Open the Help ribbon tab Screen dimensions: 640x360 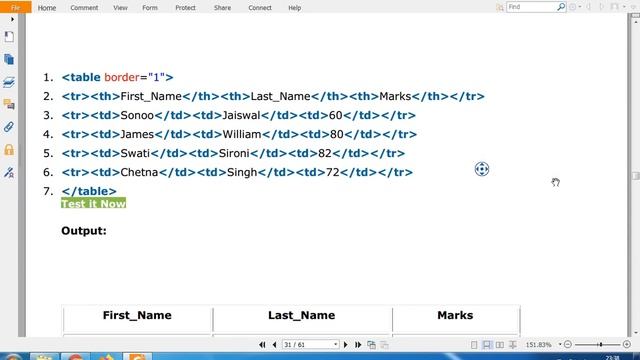point(295,8)
